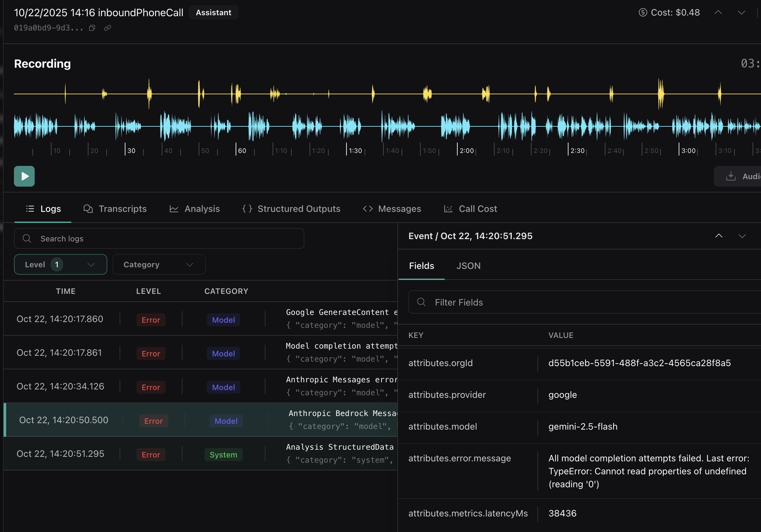Jump to previous event with up chevron

(719, 236)
